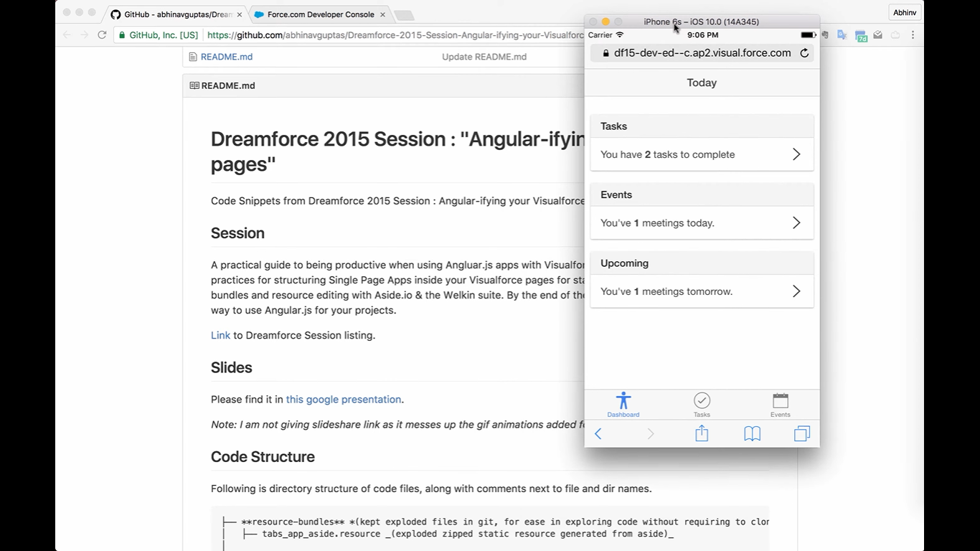Select the Events calendar icon in the mobile app

pyautogui.click(x=780, y=404)
